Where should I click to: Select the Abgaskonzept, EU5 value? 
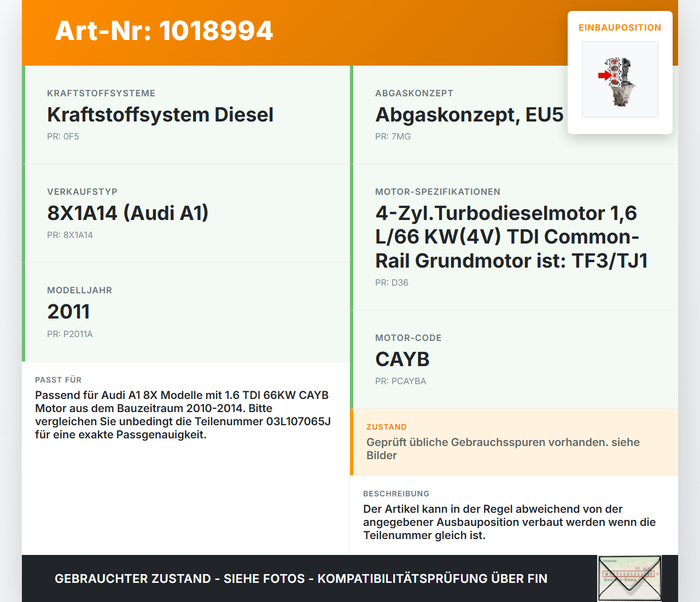(x=469, y=114)
